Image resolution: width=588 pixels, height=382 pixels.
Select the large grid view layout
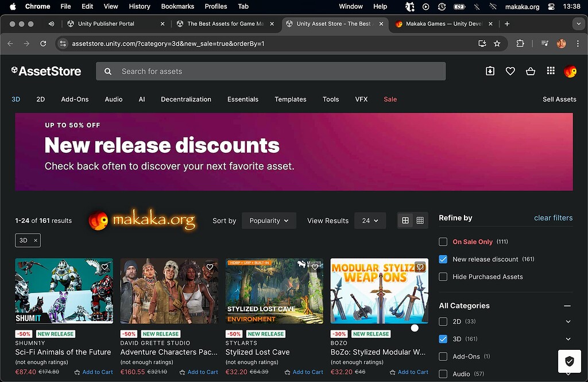tap(405, 220)
